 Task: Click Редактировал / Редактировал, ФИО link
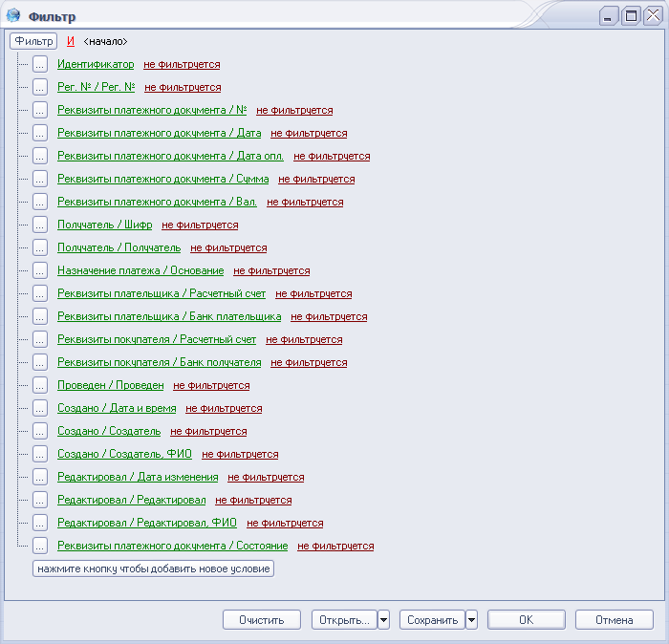coord(147,523)
